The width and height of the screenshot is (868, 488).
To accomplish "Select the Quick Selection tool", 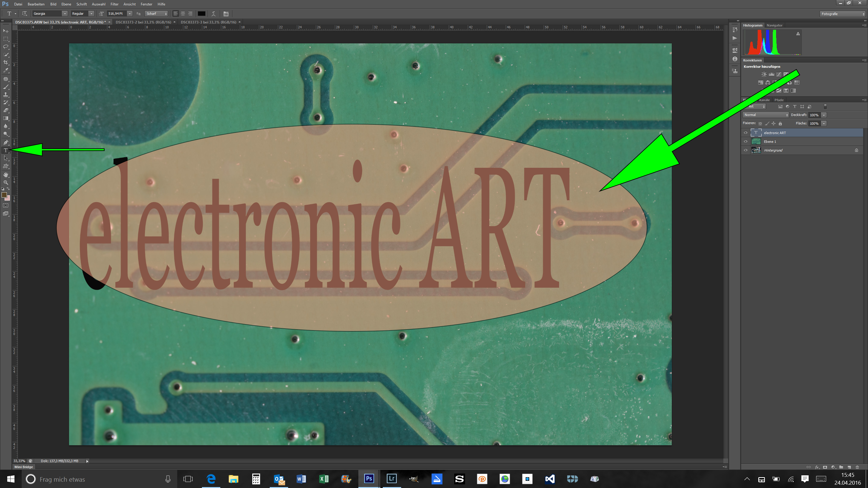I will (6, 55).
